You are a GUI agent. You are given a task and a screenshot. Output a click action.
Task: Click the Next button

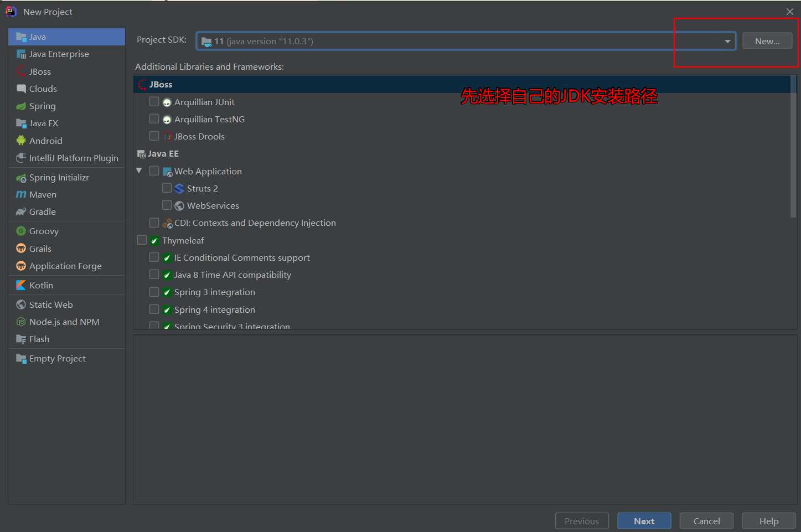(x=644, y=521)
